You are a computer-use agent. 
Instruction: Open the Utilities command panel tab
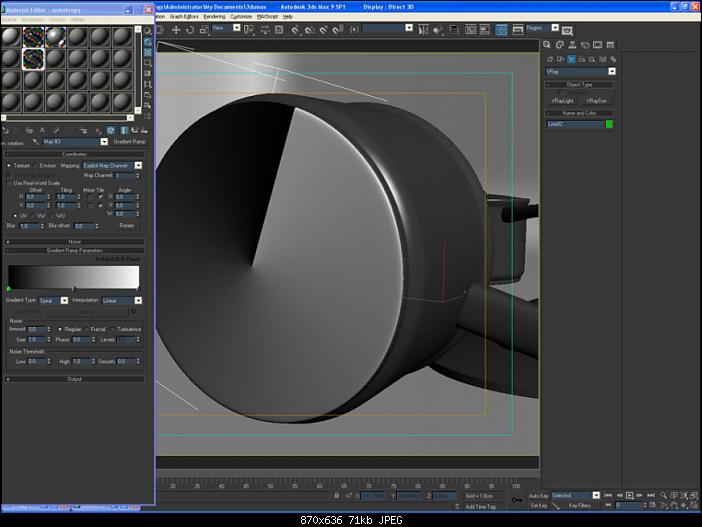click(610, 45)
